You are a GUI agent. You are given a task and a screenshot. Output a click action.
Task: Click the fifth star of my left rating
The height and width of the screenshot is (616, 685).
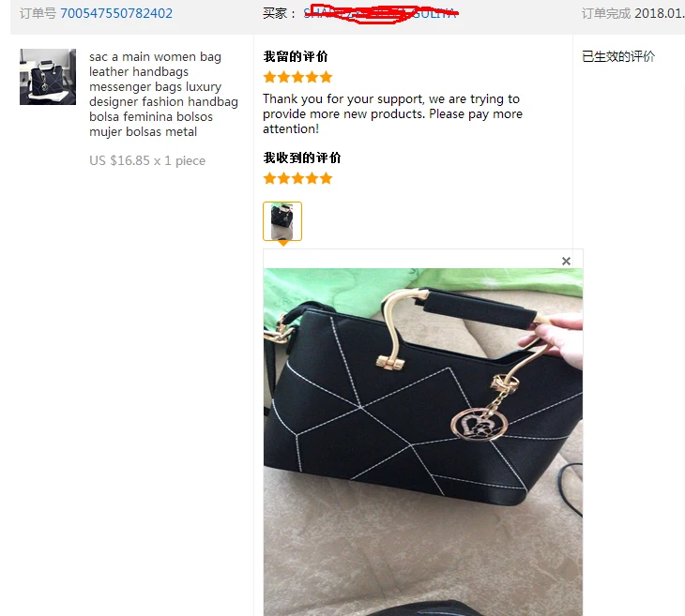326,77
